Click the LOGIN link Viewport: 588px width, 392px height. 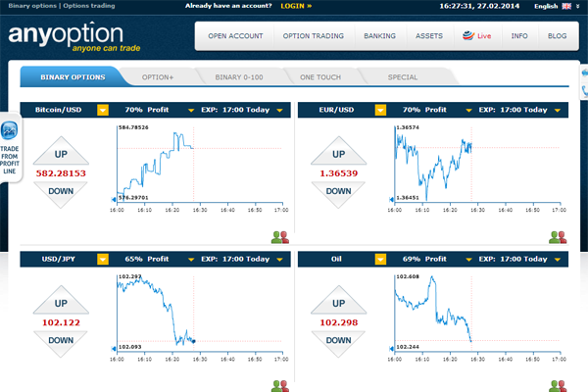(296, 6)
